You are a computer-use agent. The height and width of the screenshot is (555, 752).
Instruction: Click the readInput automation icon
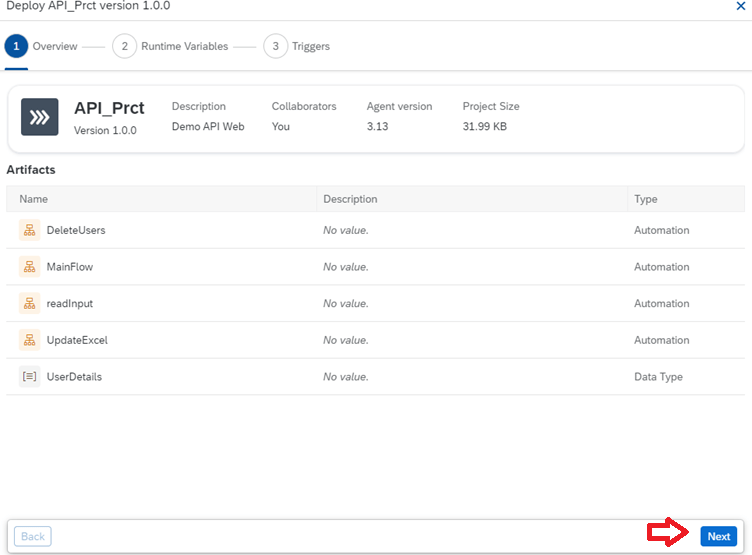point(29,304)
